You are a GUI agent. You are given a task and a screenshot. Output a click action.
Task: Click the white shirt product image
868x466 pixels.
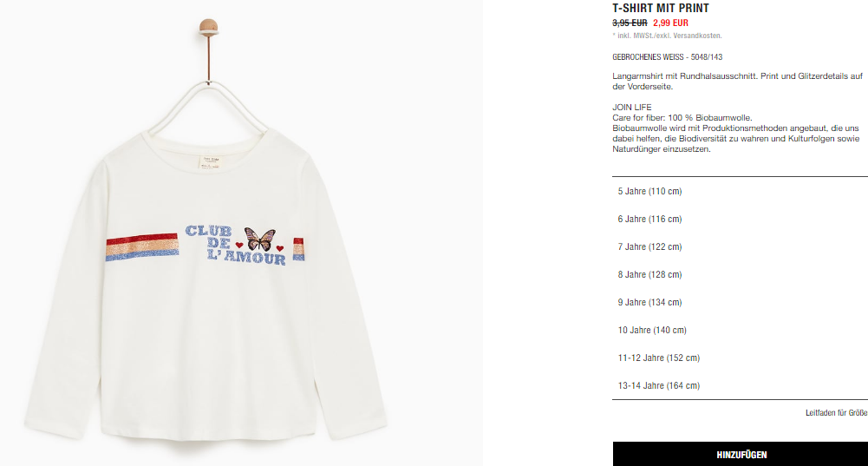click(x=206, y=233)
